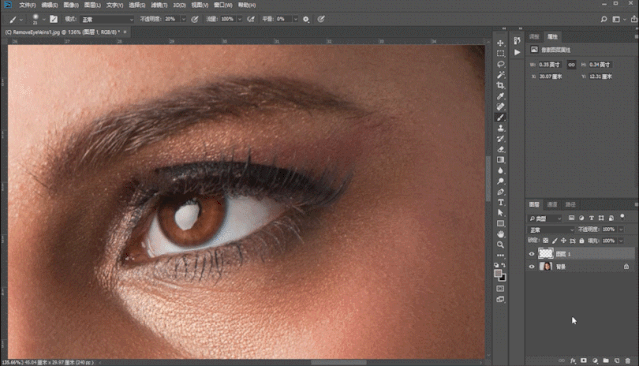Viewport: 639px width, 366px height.
Task: Add a layer style with fx button
Action: click(573, 361)
